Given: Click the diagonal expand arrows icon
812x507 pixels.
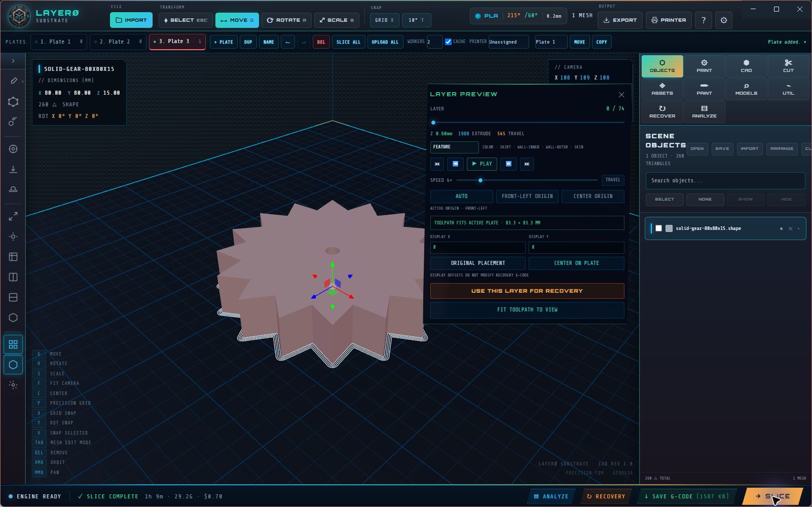Looking at the screenshot, I should pyautogui.click(x=13, y=216).
